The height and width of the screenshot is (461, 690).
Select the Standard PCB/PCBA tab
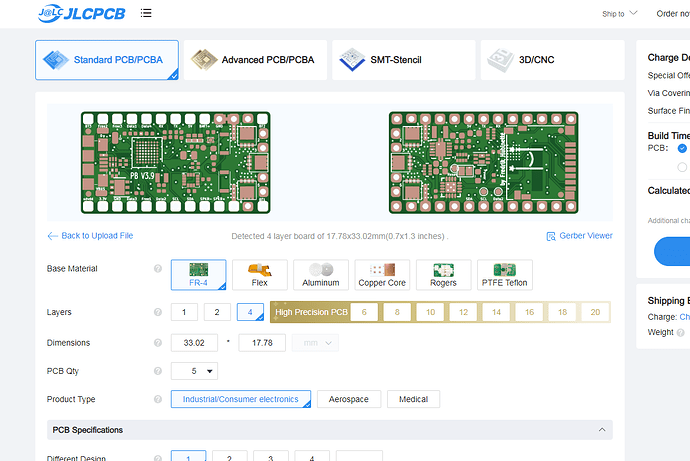coord(107,60)
